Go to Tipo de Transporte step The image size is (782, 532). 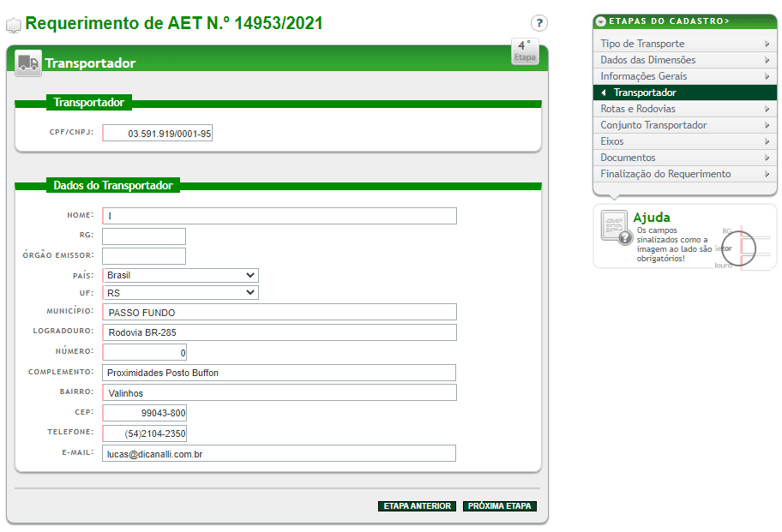[642, 44]
